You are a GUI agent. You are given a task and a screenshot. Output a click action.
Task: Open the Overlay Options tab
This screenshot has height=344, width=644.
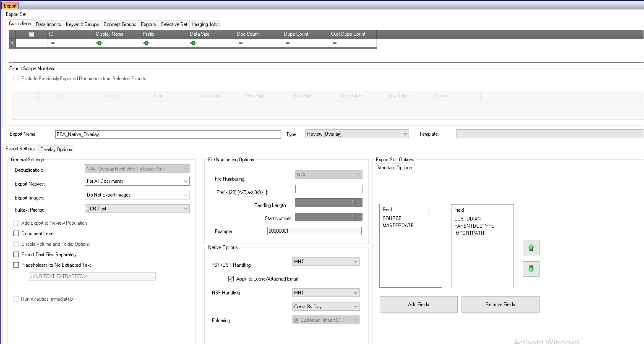56,150
